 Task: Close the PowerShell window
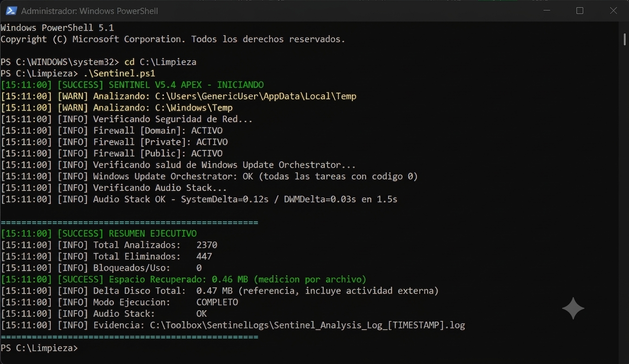pyautogui.click(x=613, y=11)
